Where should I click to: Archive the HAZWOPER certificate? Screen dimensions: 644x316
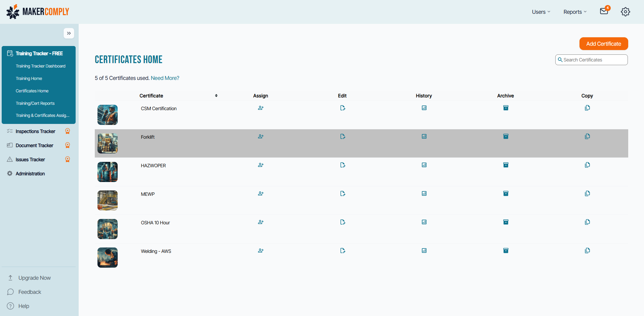(x=506, y=165)
